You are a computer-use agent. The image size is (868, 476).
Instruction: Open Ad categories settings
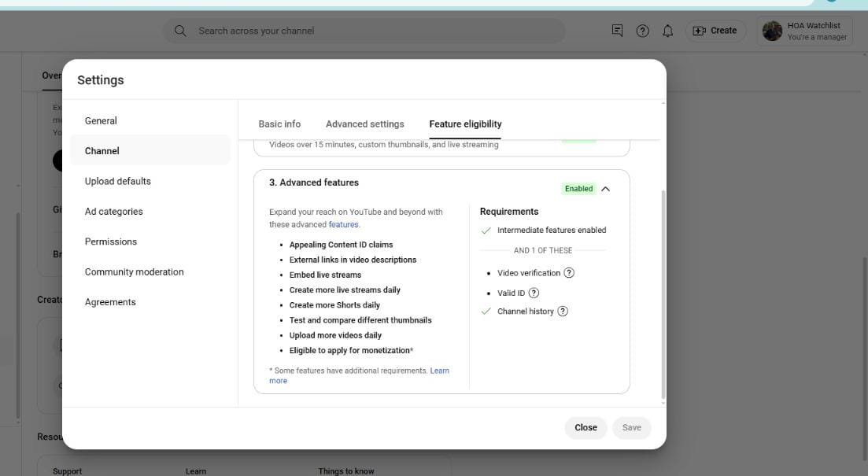[114, 212]
